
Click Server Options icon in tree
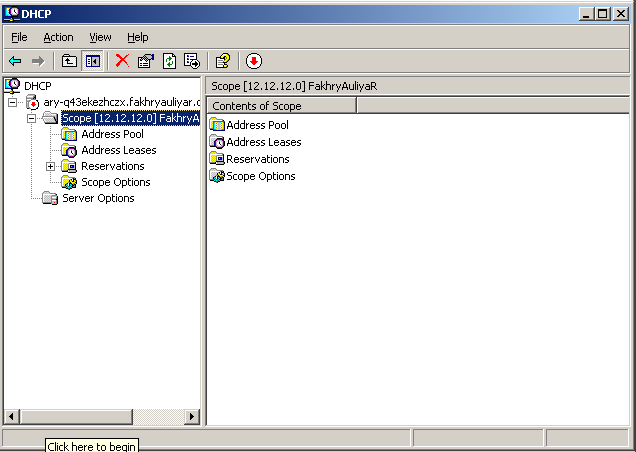[50, 198]
